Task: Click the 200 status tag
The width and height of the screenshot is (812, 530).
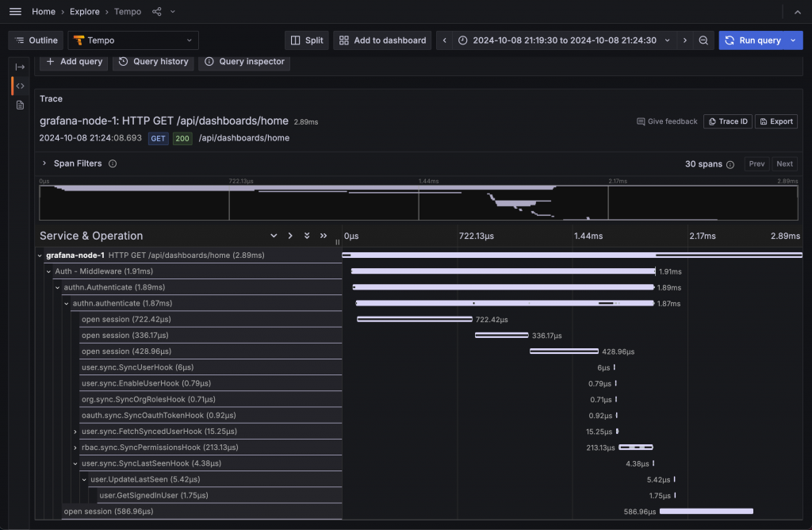Action: [x=182, y=138]
